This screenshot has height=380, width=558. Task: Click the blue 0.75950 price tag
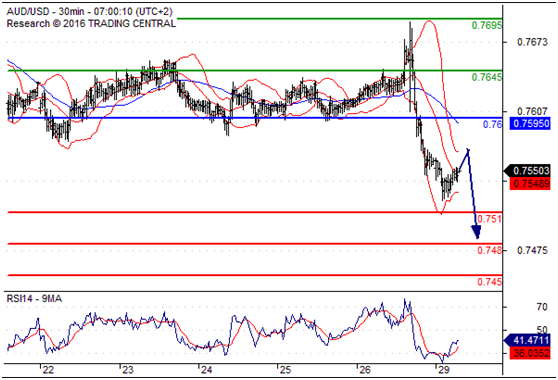click(530, 124)
